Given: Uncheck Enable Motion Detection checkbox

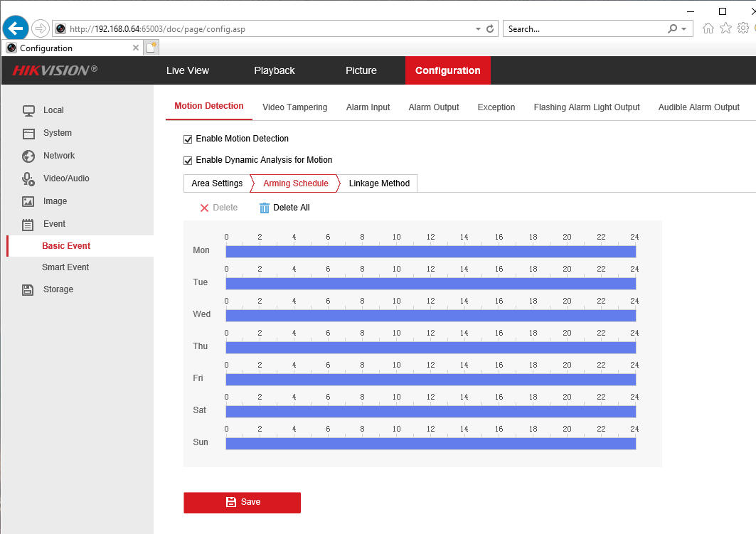Looking at the screenshot, I should coord(188,139).
